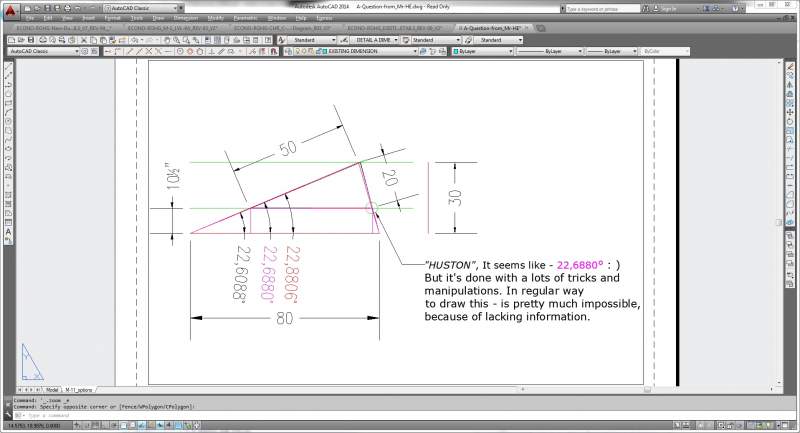The height and width of the screenshot is (433, 800).
Task: Select Snap to Center circle icon
Action: [180, 51]
